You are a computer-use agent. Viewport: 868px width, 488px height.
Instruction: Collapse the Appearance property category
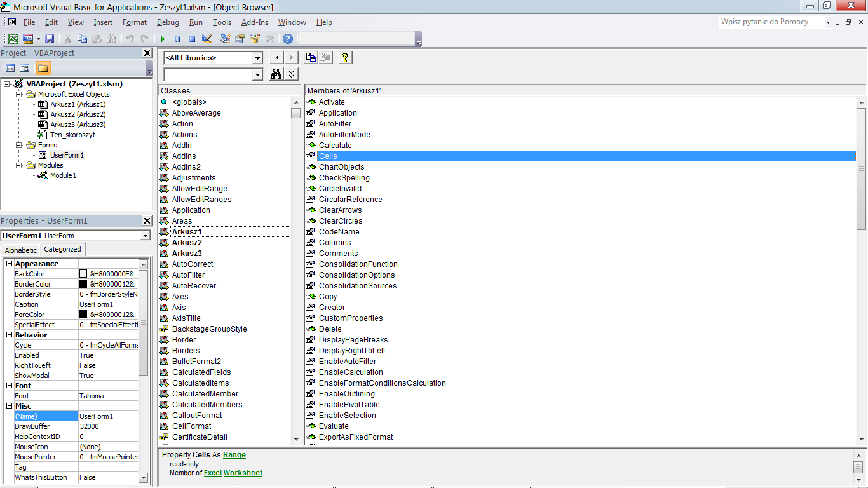click(10, 264)
